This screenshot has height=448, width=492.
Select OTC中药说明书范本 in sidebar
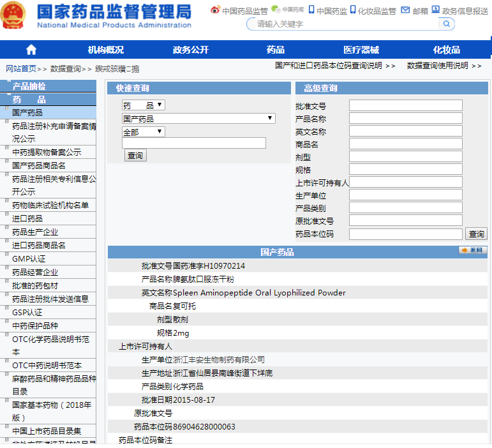(x=47, y=366)
